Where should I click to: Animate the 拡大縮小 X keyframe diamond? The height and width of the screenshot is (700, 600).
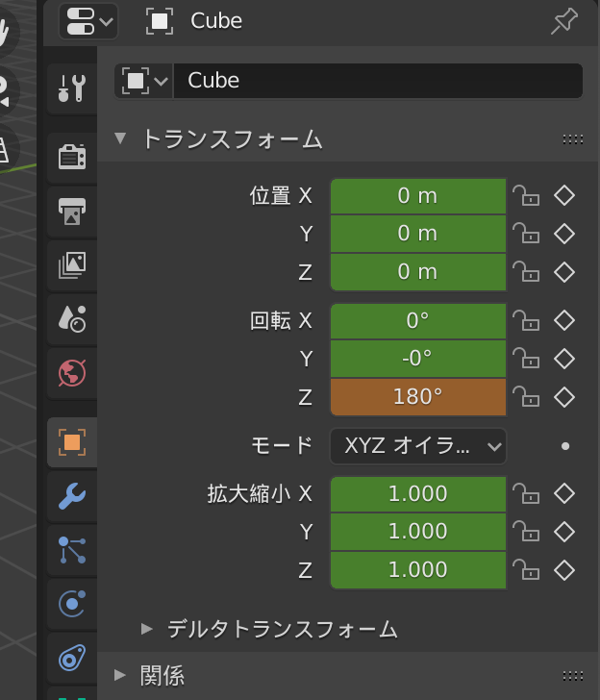coord(564,494)
